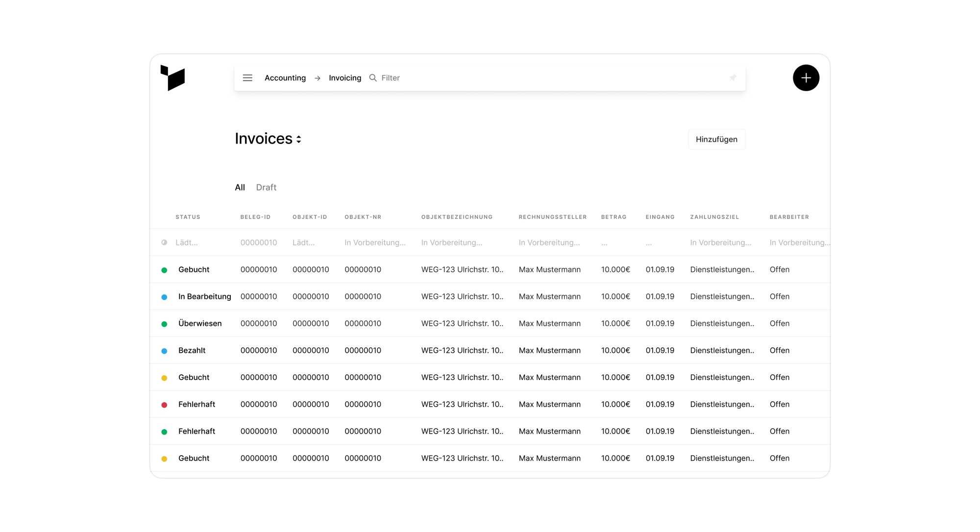The image size is (980, 532).
Task: Click the Hinzufügen button
Action: [716, 139]
